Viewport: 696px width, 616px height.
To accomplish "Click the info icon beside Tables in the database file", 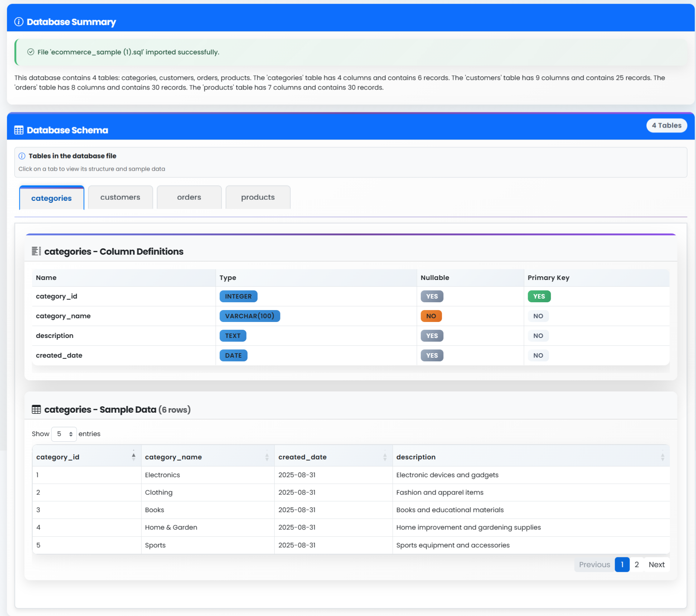I will [22, 156].
